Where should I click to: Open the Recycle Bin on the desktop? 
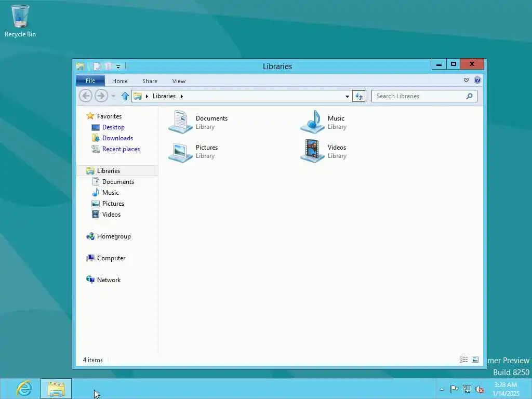[20, 21]
